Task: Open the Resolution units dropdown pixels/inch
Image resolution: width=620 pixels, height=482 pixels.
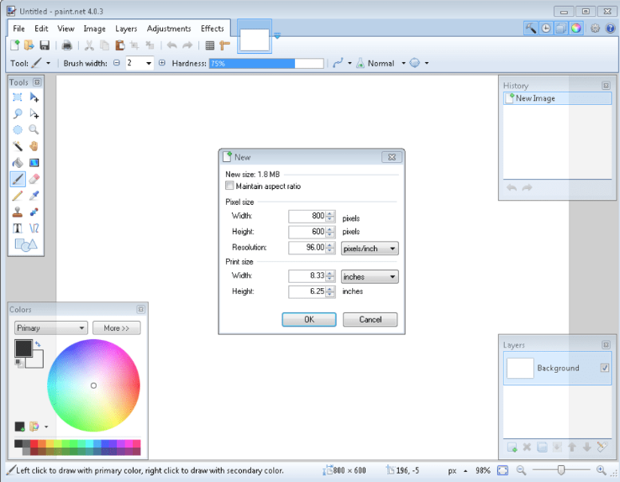Action: pyautogui.click(x=370, y=248)
